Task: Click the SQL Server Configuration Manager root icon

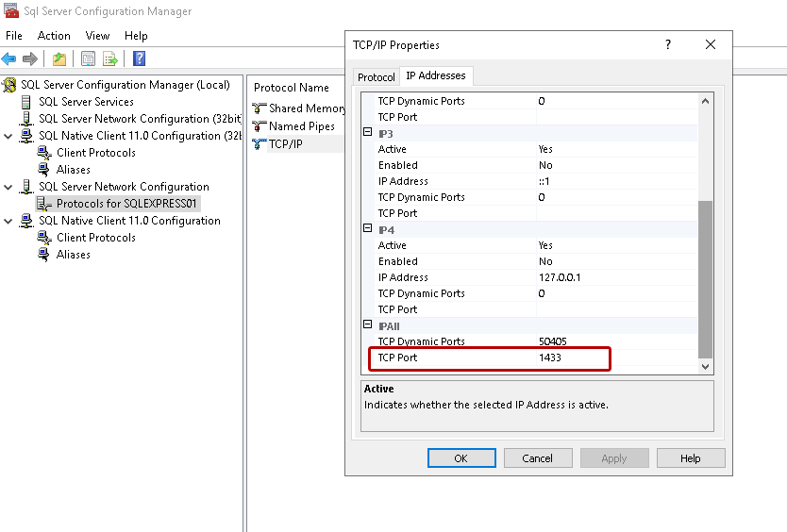Action: click(9, 85)
